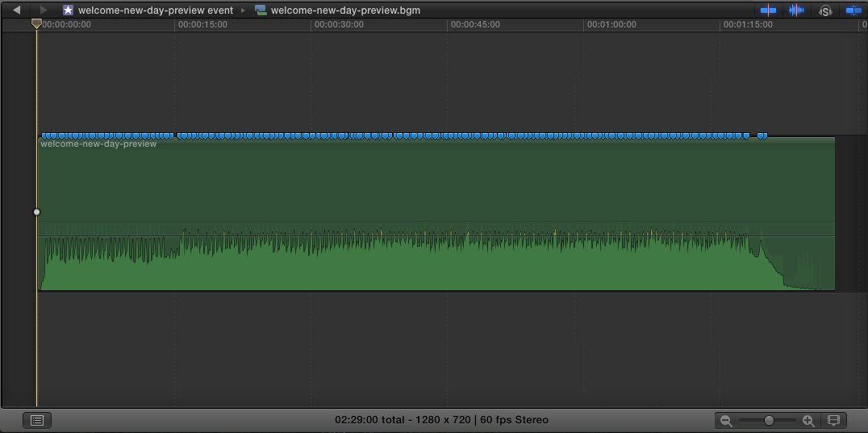Click the playhead handle at 00:00:00:00
Image resolution: width=868 pixels, height=433 pixels.
click(36, 23)
